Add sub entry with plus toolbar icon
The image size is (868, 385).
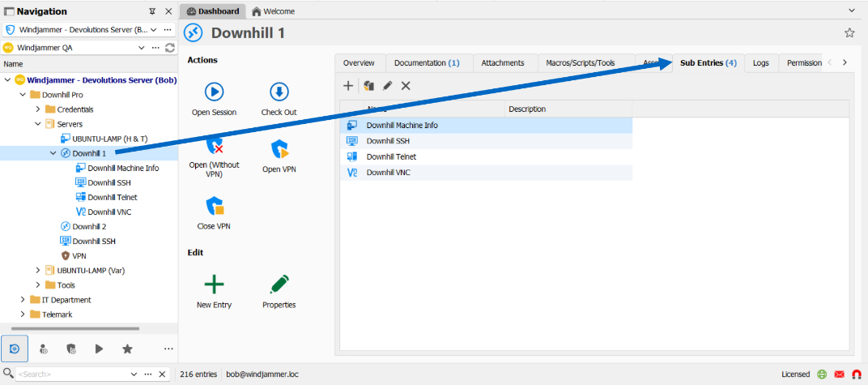[348, 86]
